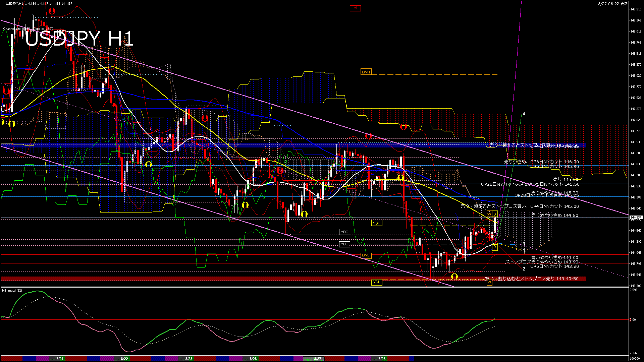Click the red down-arrow signal at top left
The width and height of the screenshot is (644, 362).
point(52,11)
